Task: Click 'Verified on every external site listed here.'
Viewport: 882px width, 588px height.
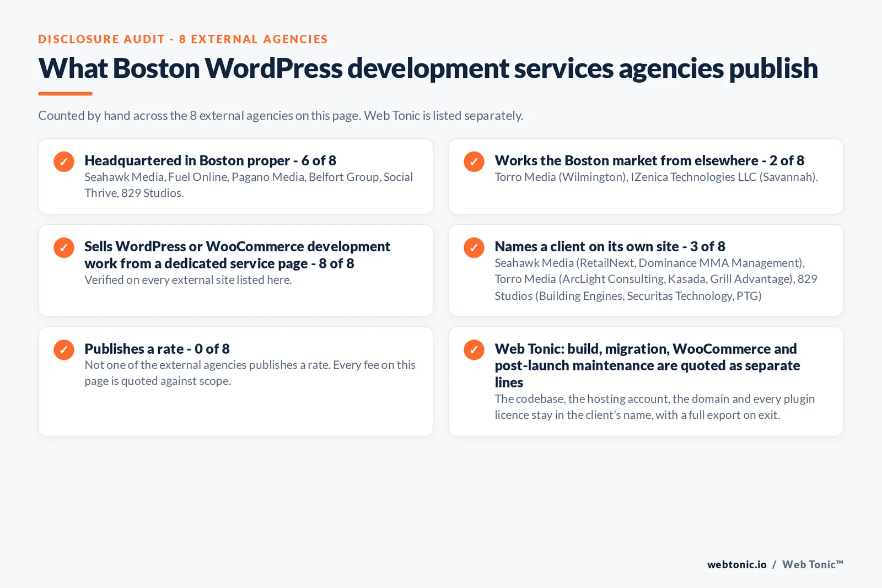Action: [x=188, y=280]
